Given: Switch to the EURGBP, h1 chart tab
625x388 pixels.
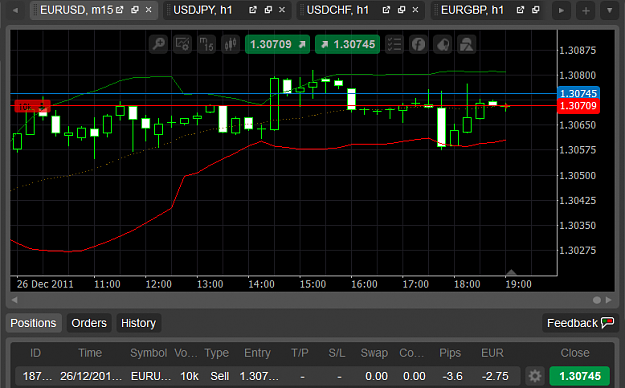Looking at the screenshot, I should click(x=472, y=10).
